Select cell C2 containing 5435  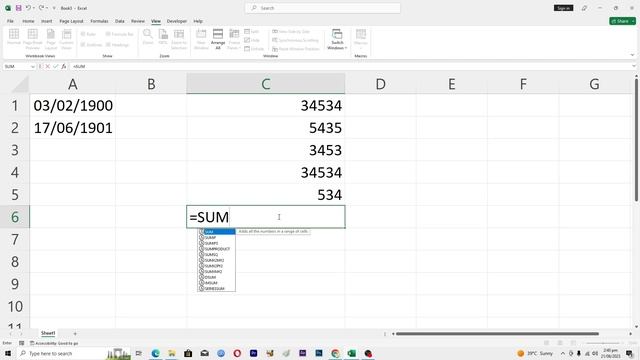pos(266,128)
